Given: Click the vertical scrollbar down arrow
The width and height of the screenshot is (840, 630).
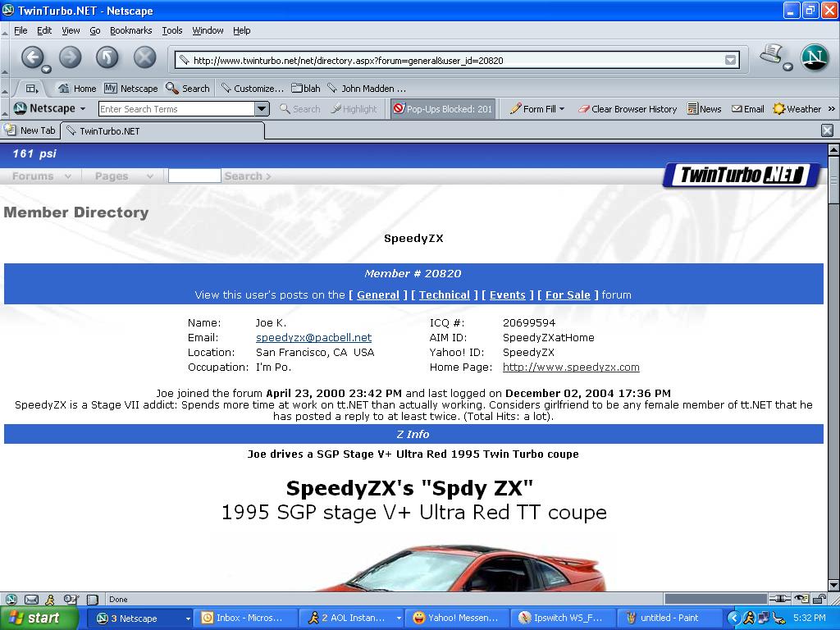Looking at the screenshot, I should (x=833, y=585).
